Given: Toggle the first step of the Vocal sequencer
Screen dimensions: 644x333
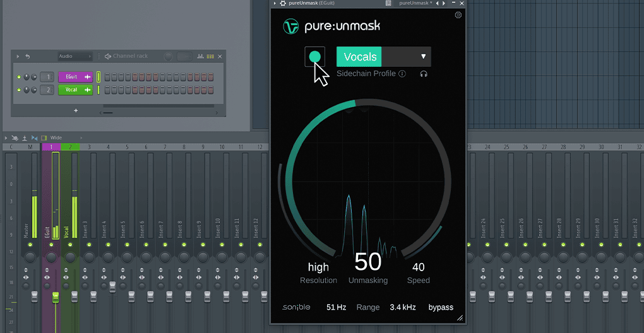Looking at the screenshot, I should point(107,90).
